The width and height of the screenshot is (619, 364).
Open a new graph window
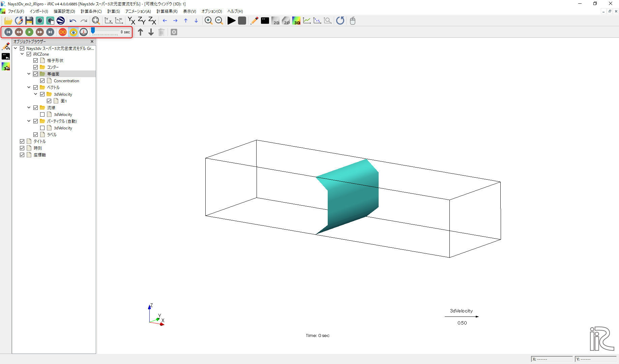click(x=307, y=21)
